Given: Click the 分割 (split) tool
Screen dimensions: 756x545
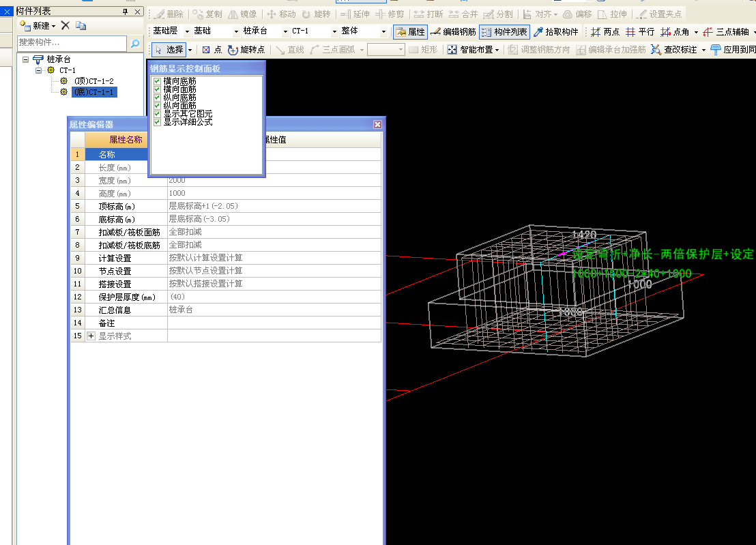Looking at the screenshot, I should coord(498,14).
